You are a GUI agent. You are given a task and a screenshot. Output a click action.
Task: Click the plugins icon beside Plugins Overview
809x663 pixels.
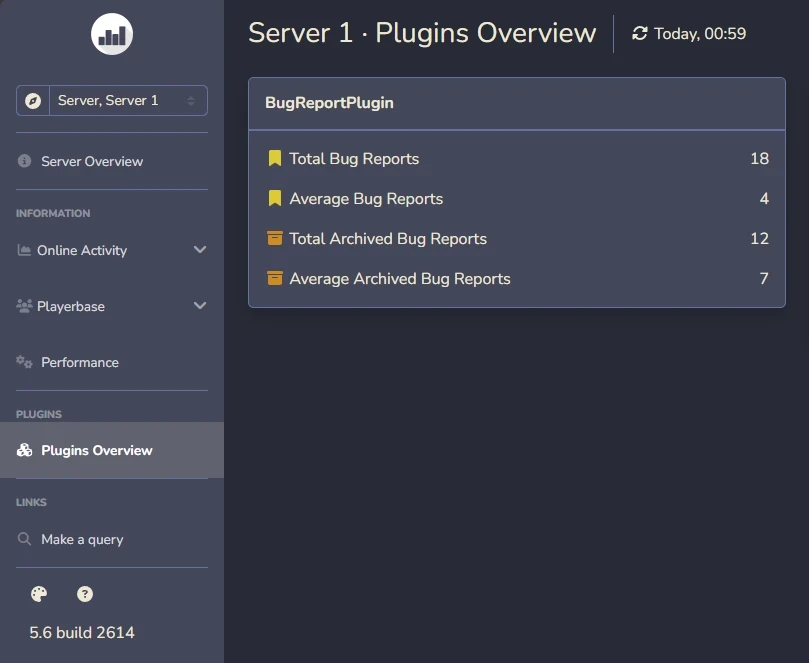coord(24,450)
